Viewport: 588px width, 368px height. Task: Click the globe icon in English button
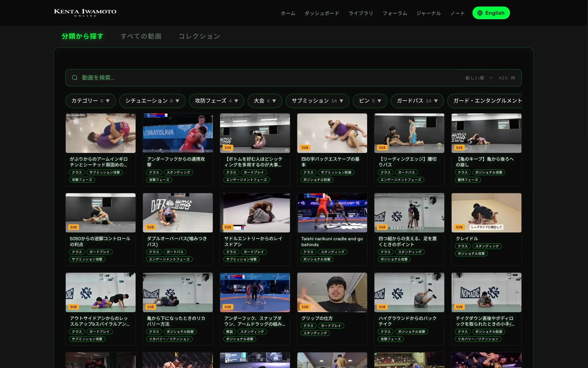tap(480, 13)
